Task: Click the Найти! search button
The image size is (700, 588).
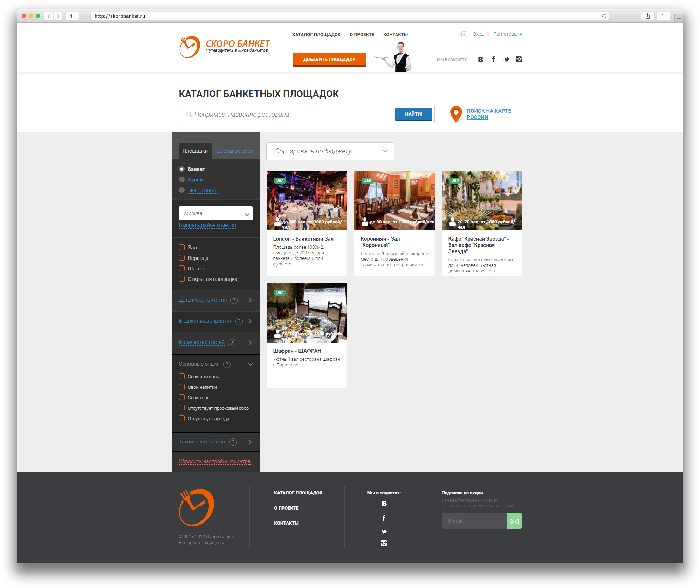Action: click(x=414, y=114)
